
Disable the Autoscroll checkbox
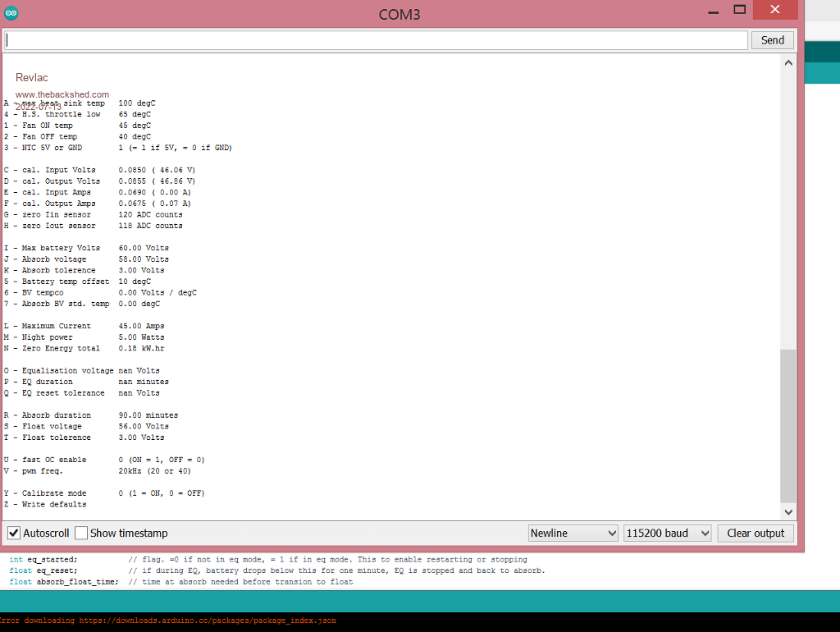point(14,534)
